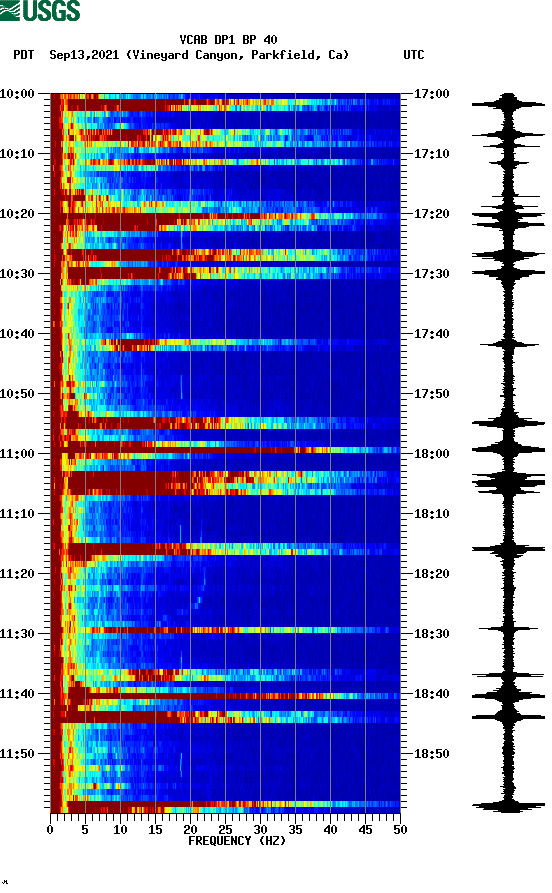Click the 18:30 UTC spectrogram event band
The image size is (552, 893).
click(226, 630)
